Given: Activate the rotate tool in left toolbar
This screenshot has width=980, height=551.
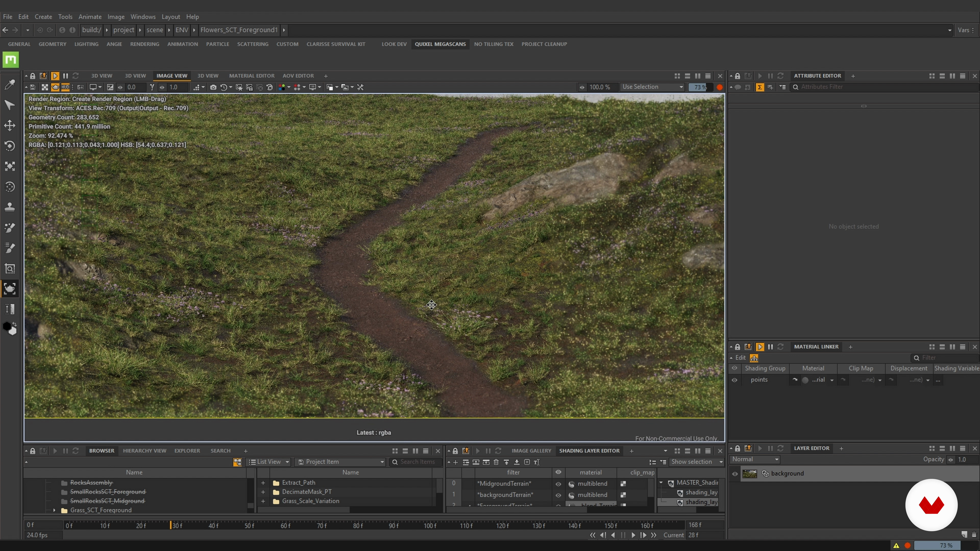Looking at the screenshot, I should pyautogui.click(x=9, y=146).
